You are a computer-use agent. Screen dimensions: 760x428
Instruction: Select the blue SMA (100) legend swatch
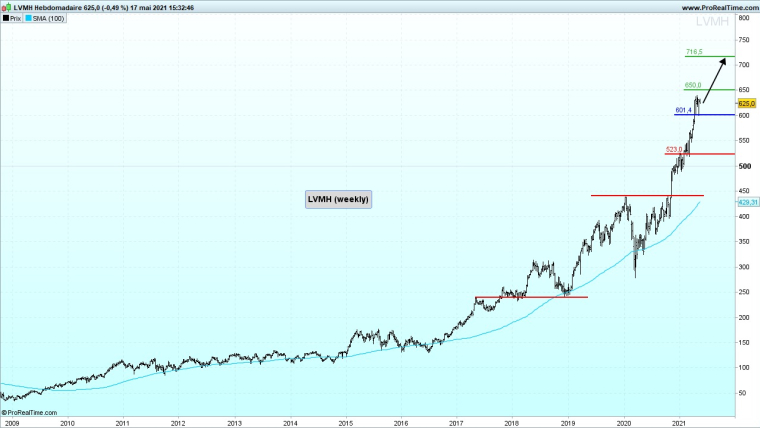[x=29, y=18]
